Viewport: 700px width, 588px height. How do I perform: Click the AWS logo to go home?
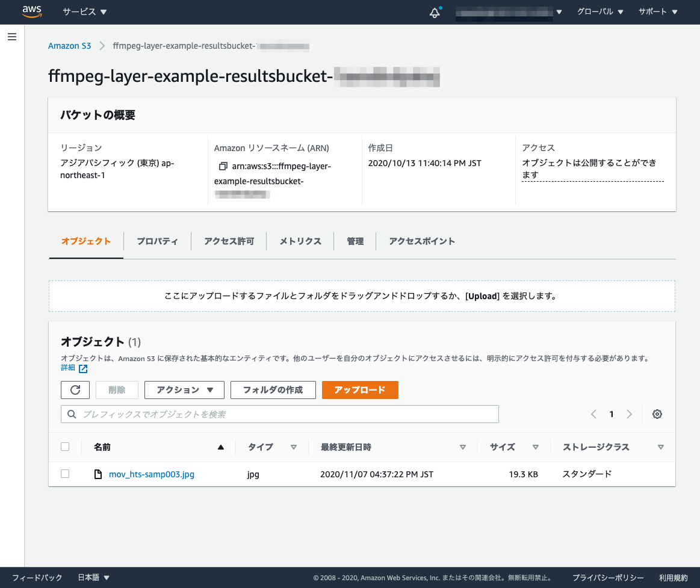click(x=31, y=11)
